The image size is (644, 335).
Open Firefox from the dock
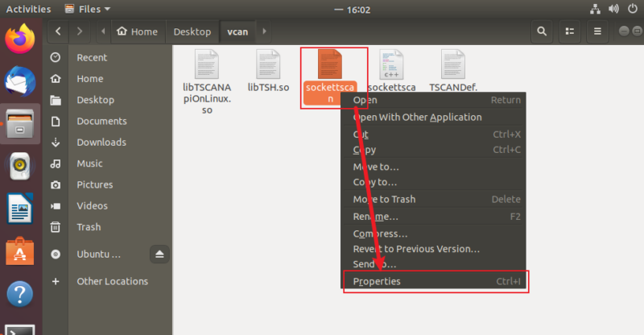(19, 39)
